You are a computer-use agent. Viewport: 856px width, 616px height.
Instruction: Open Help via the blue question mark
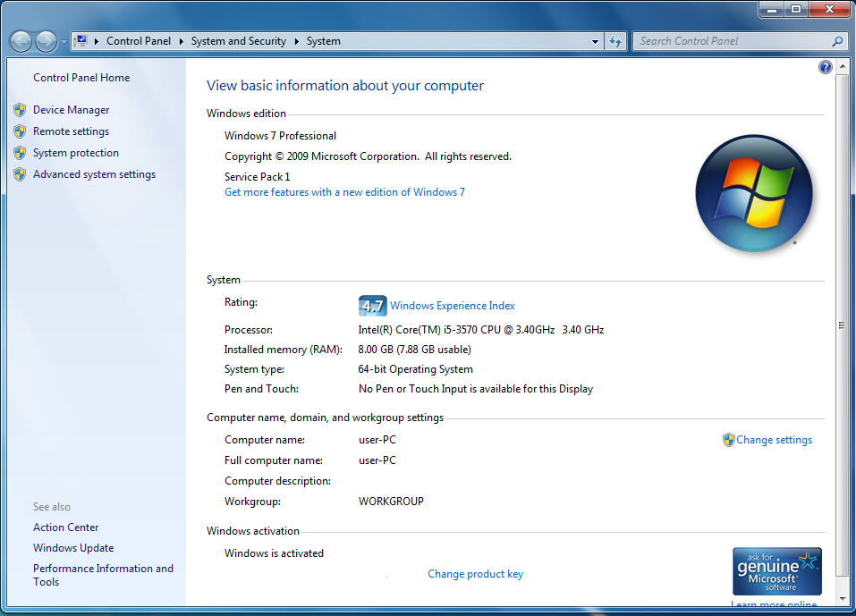tap(825, 67)
